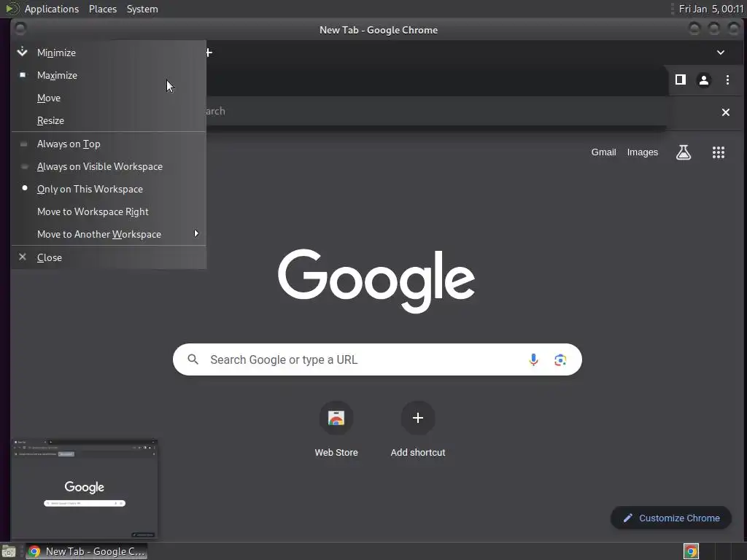This screenshot has width=747, height=560.
Task: Toggle Always on Top option
Action: coord(109,144)
